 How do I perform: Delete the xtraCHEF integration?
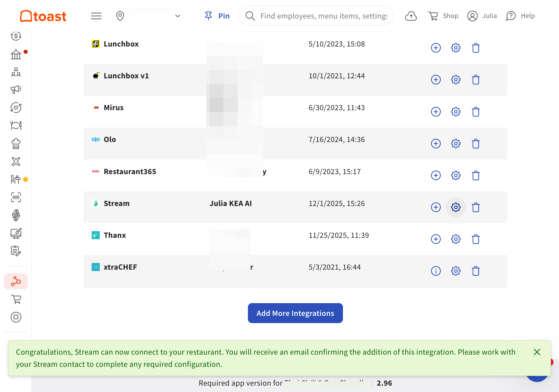(x=476, y=271)
